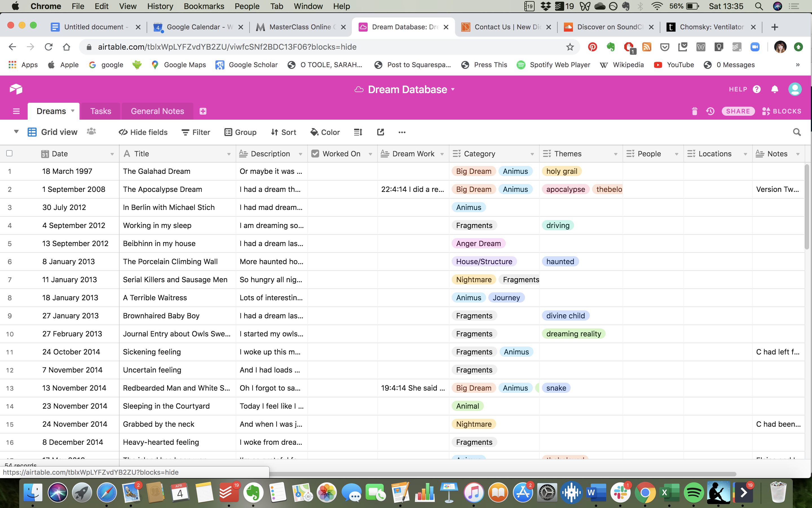Open Title column dropdown arrow
Screen dimensions: 812x508
coord(229,154)
